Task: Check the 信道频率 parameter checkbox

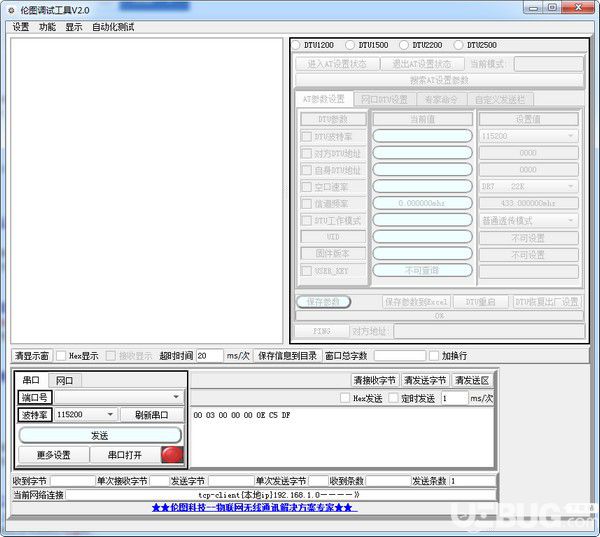Action: tap(307, 204)
